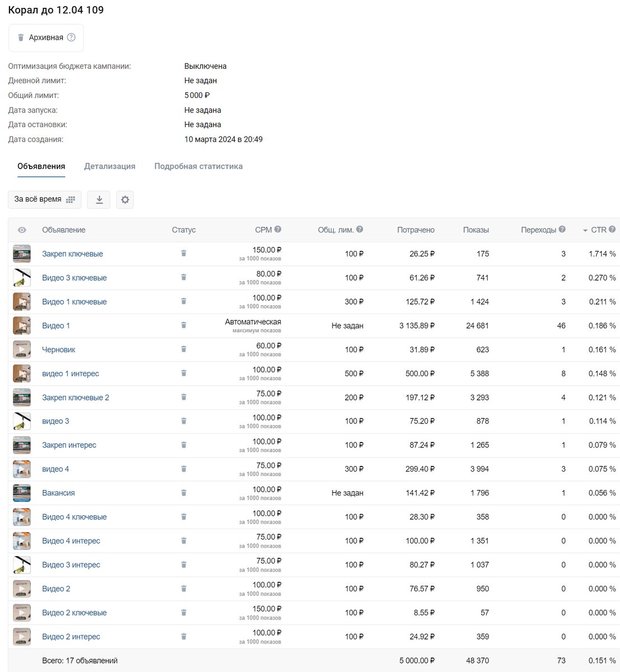Click the Переходы column help icon
The image size is (620, 672).
coord(562,230)
